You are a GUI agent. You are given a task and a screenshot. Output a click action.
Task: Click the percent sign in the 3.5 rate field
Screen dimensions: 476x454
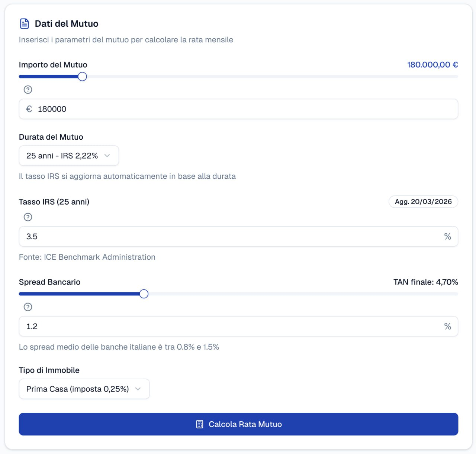pyautogui.click(x=447, y=236)
